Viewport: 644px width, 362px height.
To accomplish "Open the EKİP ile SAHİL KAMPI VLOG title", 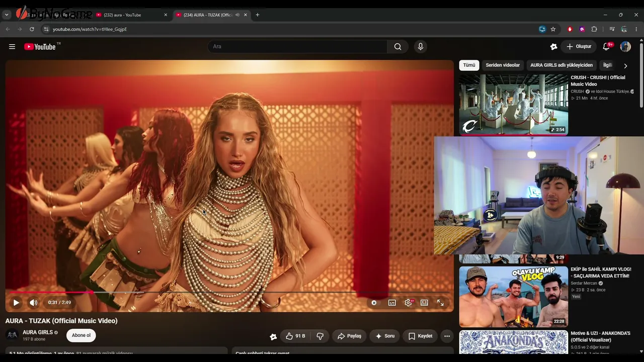I will pyautogui.click(x=601, y=273).
